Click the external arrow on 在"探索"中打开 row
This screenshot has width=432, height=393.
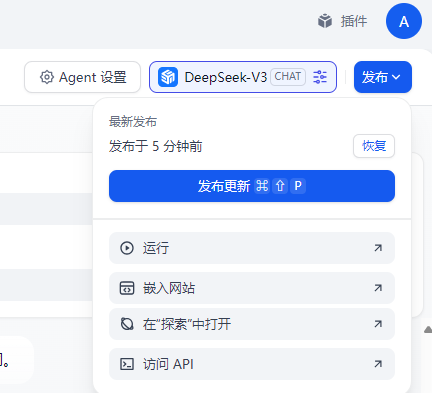pyautogui.click(x=378, y=324)
